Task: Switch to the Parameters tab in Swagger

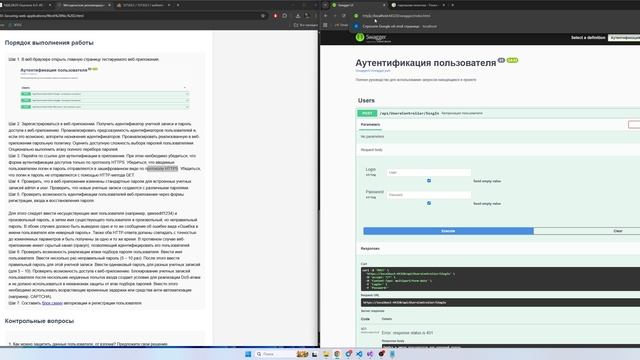Action: pyautogui.click(x=370, y=124)
